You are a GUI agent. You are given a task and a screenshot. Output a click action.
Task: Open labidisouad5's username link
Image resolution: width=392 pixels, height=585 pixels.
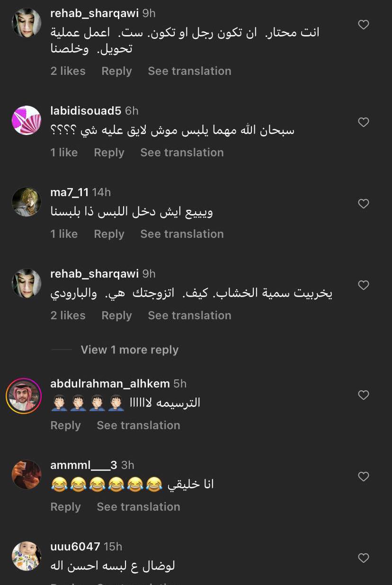[x=86, y=111]
